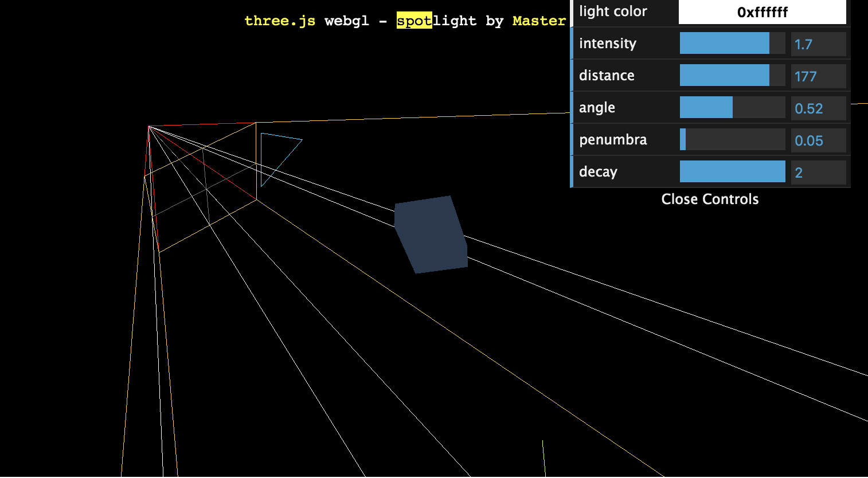
Task: Click the penumbra slider bar
Action: click(732, 140)
